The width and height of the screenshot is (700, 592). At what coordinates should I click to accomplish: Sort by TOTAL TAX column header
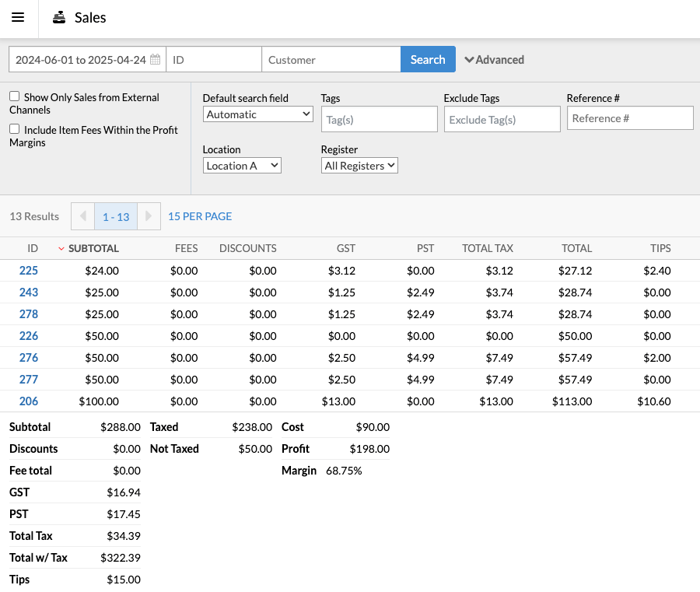(x=488, y=248)
